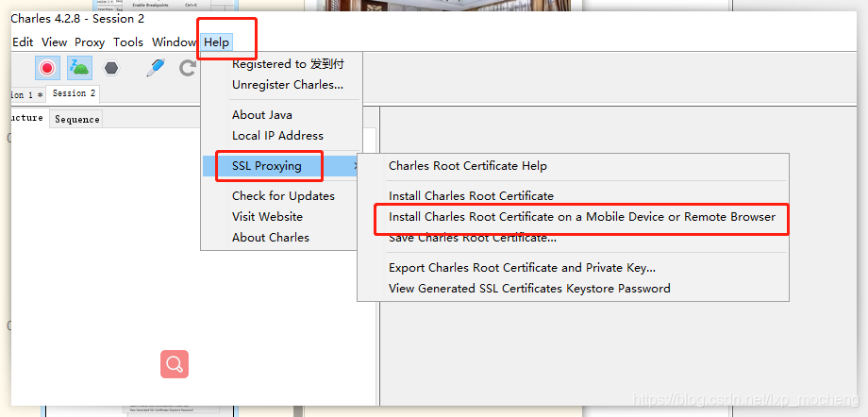Click the Help menu

(x=216, y=42)
